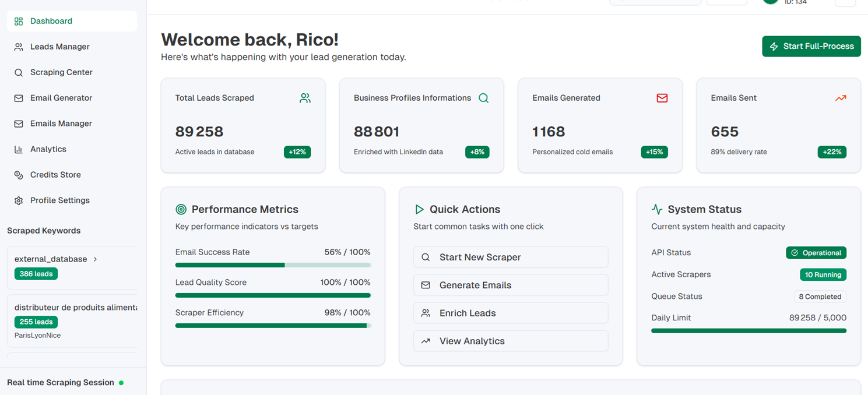Click the magnifier icon on Business Profiles card

point(483,98)
